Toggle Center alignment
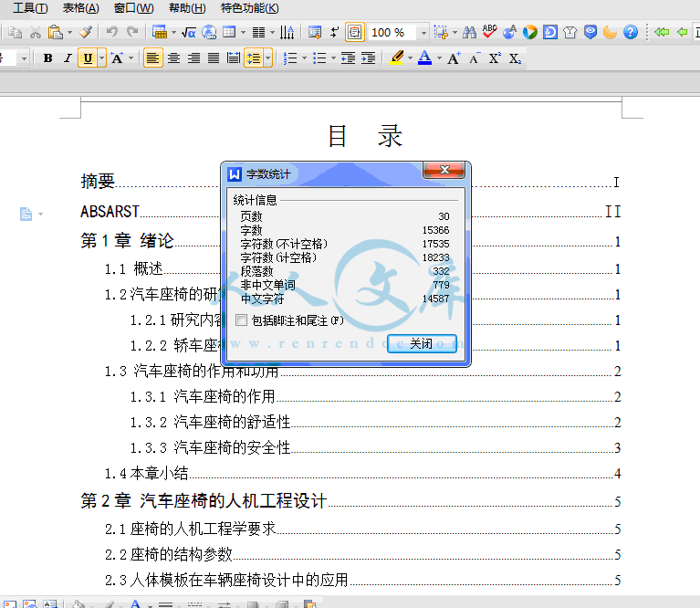Screen dimensions: 700x608 (x=173, y=58)
